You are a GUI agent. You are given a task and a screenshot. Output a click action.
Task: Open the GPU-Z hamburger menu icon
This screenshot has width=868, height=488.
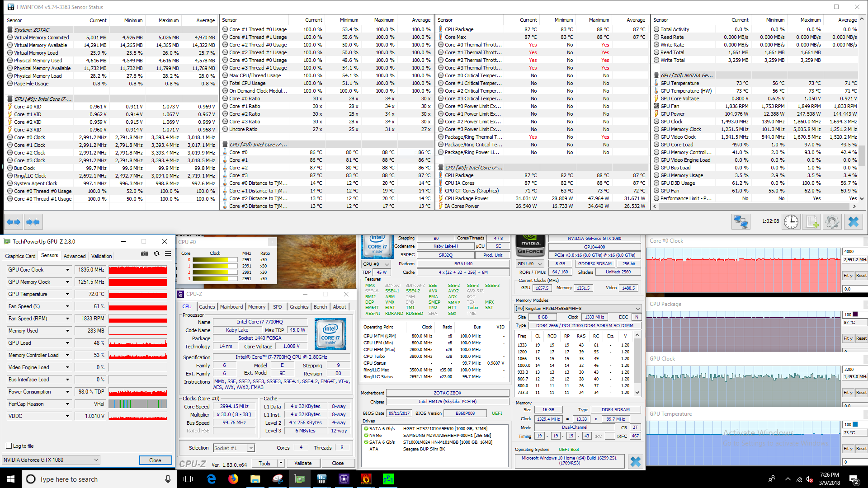click(168, 254)
